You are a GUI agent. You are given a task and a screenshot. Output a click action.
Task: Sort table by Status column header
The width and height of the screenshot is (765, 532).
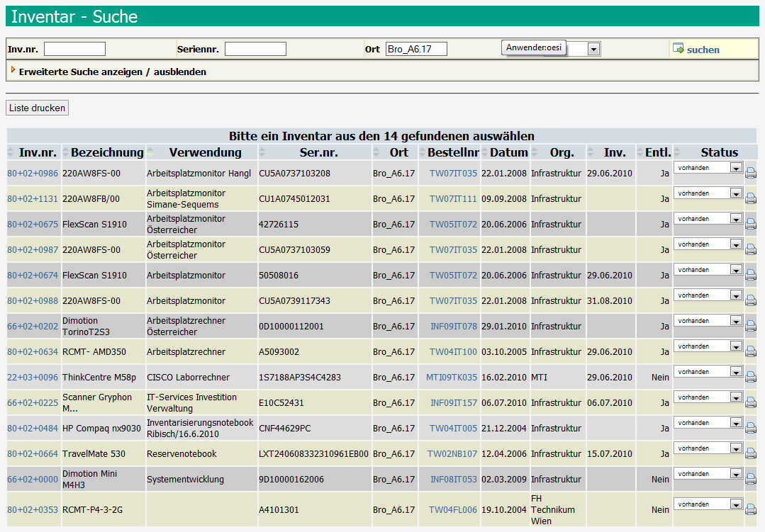[x=719, y=152]
